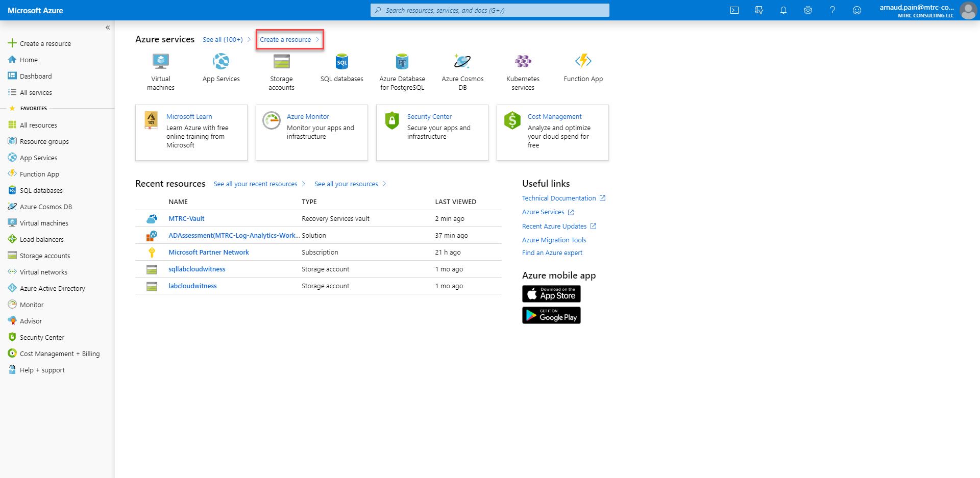Open portal settings gear

(x=808, y=10)
